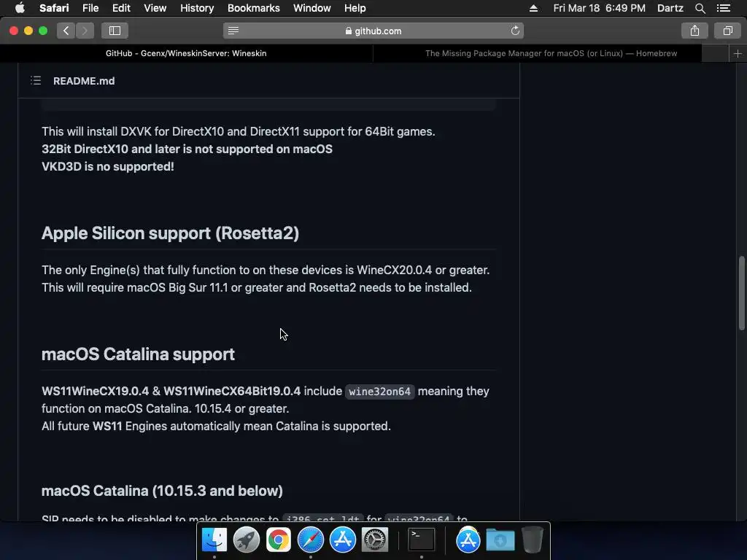This screenshot has width=747, height=560.
Task: Click the README.md file name
Action: [x=84, y=81]
